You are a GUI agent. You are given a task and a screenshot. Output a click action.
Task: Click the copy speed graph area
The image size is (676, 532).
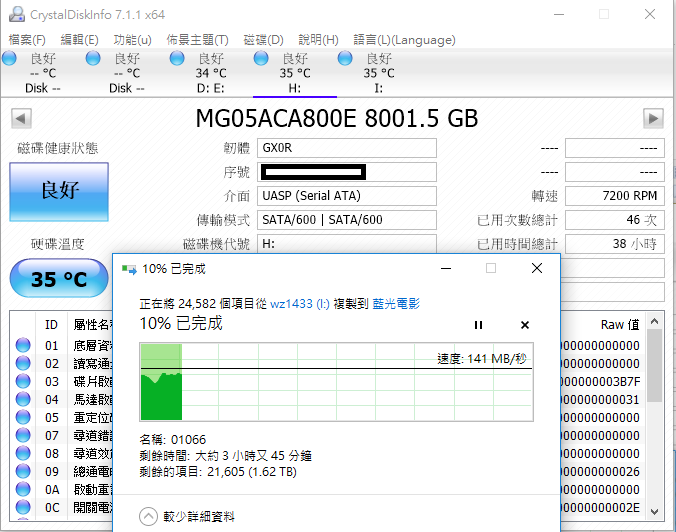click(336, 382)
